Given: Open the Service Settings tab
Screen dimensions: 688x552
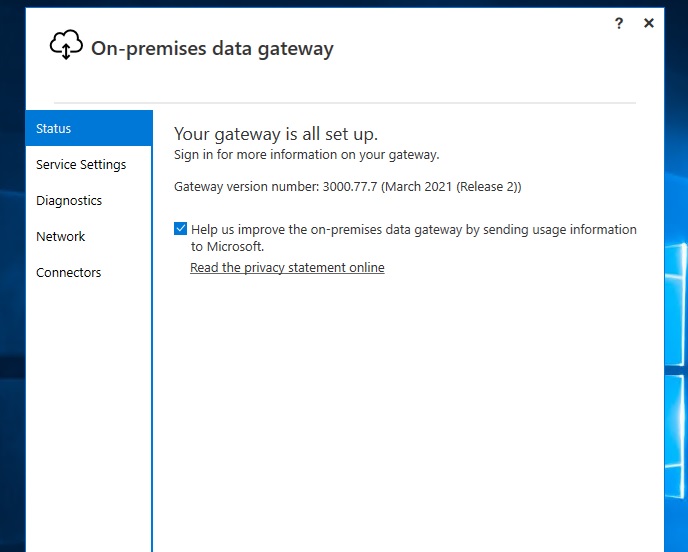Looking at the screenshot, I should (x=89, y=164).
